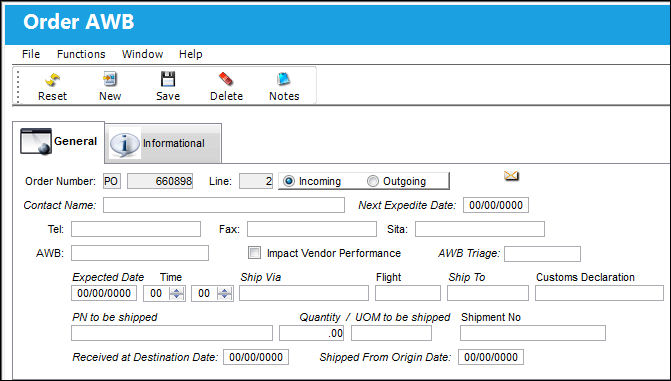Screen dimensions: 671x381
Task: Click the Reset toolbar icon
Action: pyautogui.click(x=53, y=80)
